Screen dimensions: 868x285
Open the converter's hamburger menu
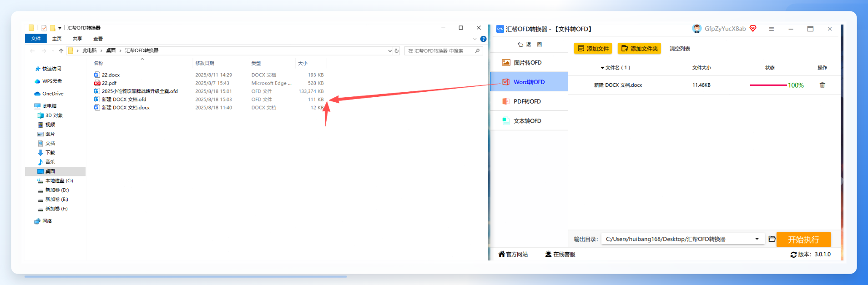coord(771,29)
